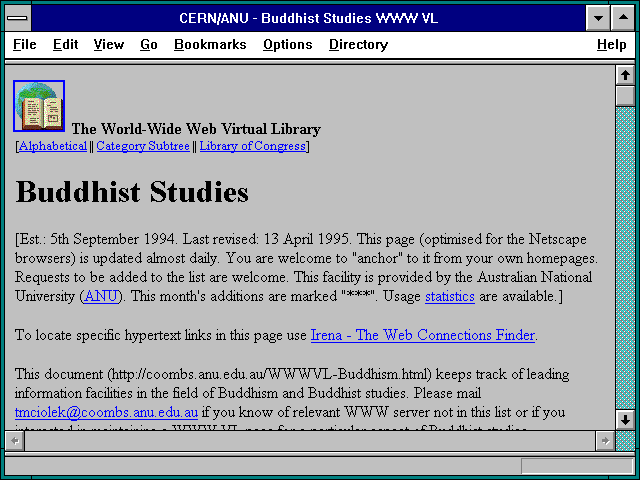Click the horizontal scrollbar right arrow
640x480 pixels.
click(605, 441)
